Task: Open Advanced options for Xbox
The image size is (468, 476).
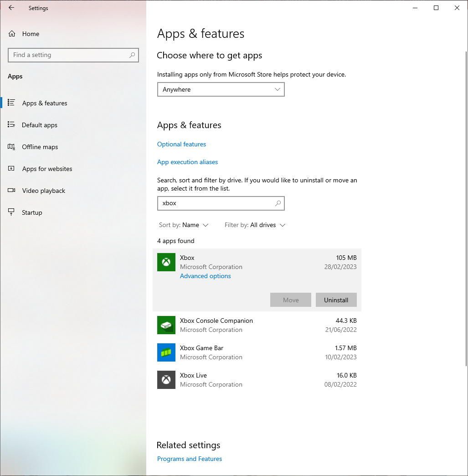Action: click(x=206, y=276)
